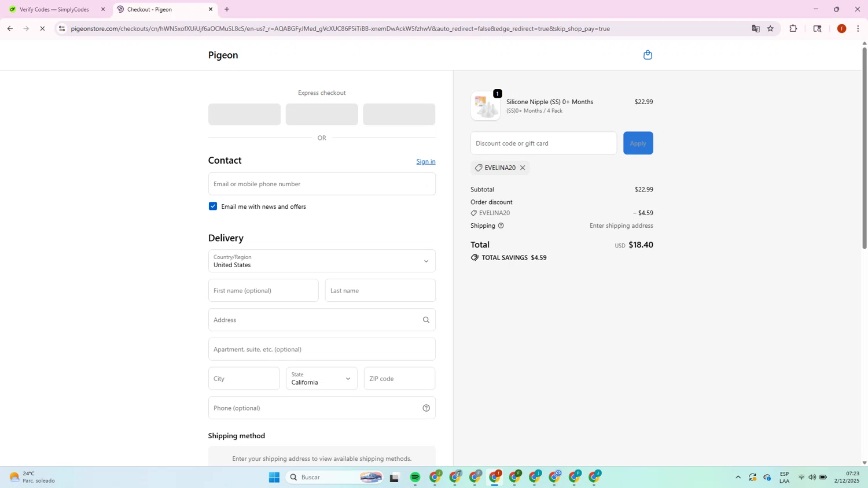Screen dimensions: 868x488
Task: Focus the Last name field
Action: (x=380, y=290)
